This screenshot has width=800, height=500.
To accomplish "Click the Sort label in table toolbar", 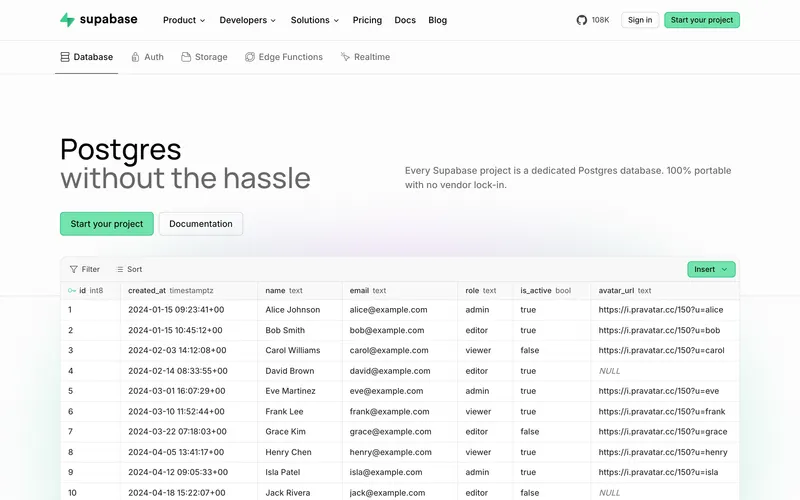I will point(135,269).
